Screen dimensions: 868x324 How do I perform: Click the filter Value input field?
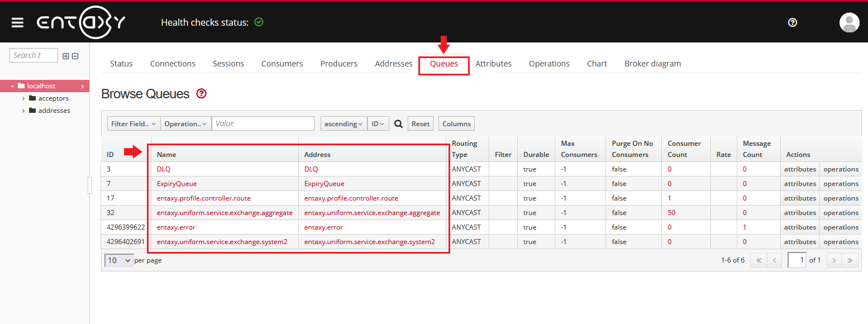pos(263,124)
